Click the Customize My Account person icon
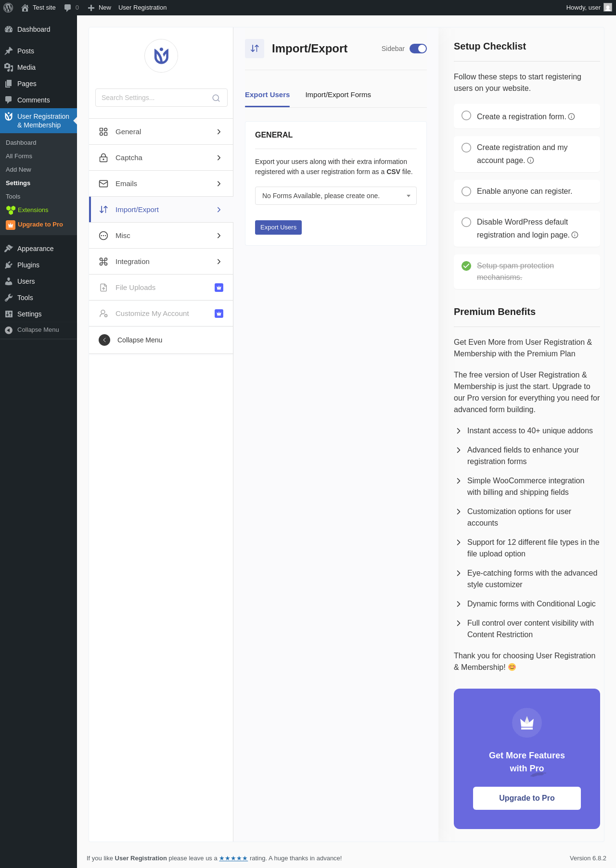Screen dimensions: 616x868 103,314
